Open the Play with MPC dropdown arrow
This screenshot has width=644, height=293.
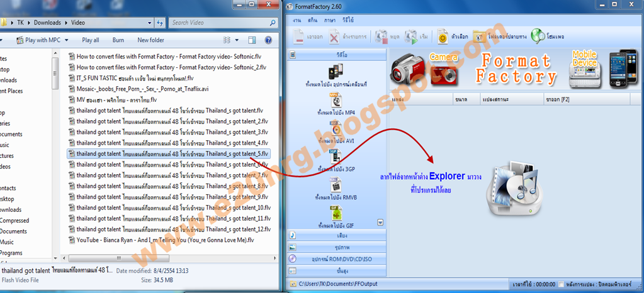[x=67, y=40]
